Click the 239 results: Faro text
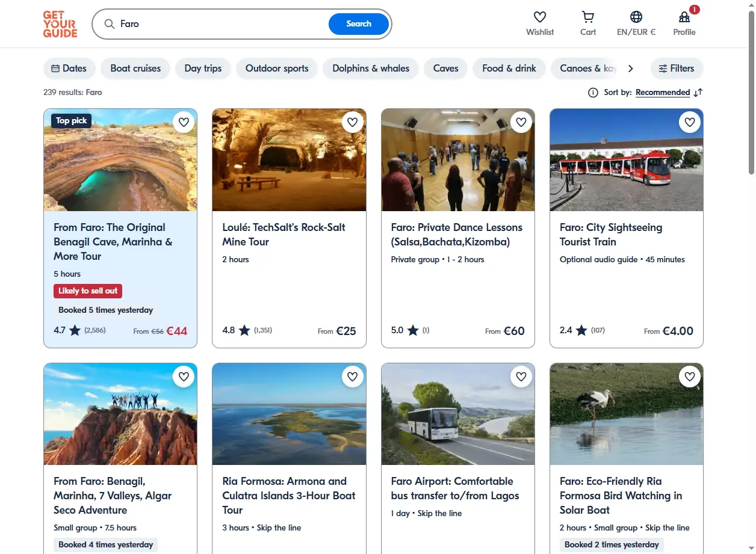Screen dimensions: 756x554 click(x=73, y=93)
